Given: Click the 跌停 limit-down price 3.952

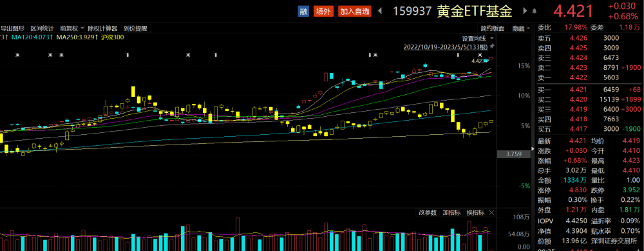Looking at the screenshot, I should click(x=630, y=190).
